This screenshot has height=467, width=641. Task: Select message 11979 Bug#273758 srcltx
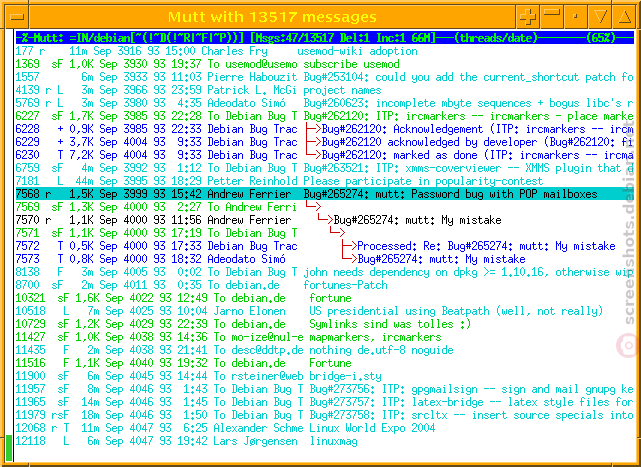(x=325, y=415)
